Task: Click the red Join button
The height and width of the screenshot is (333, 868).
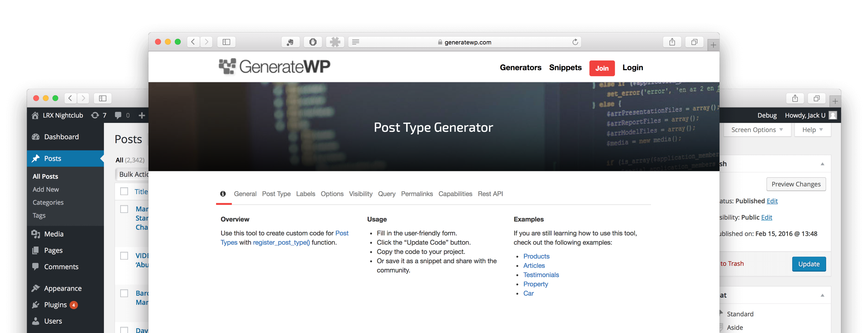Action: click(x=602, y=69)
